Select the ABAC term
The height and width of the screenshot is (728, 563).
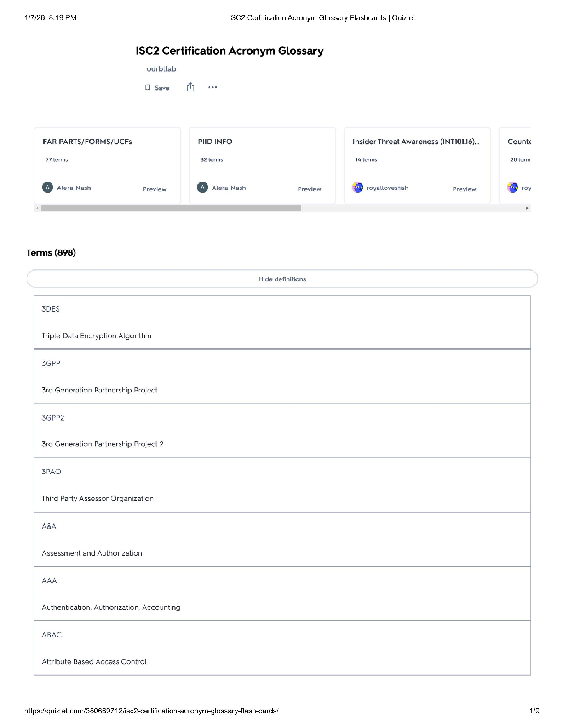(x=52, y=635)
